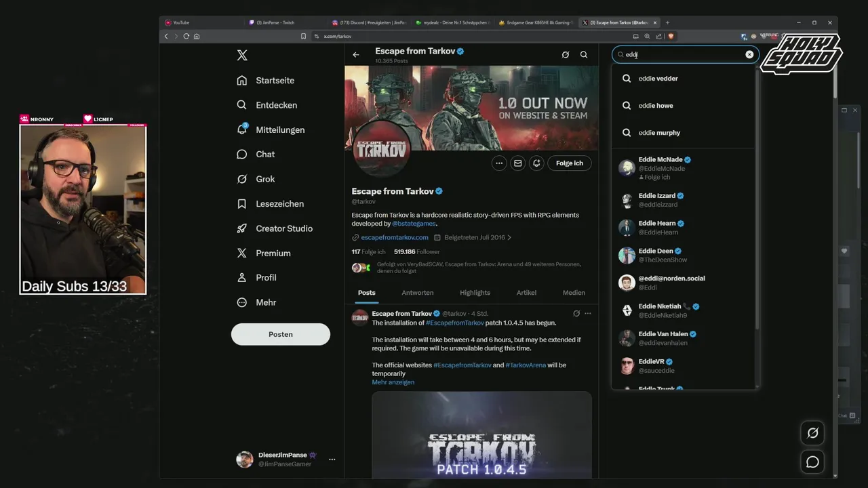
Task: Select Antworten tab
Action: pos(418,293)
